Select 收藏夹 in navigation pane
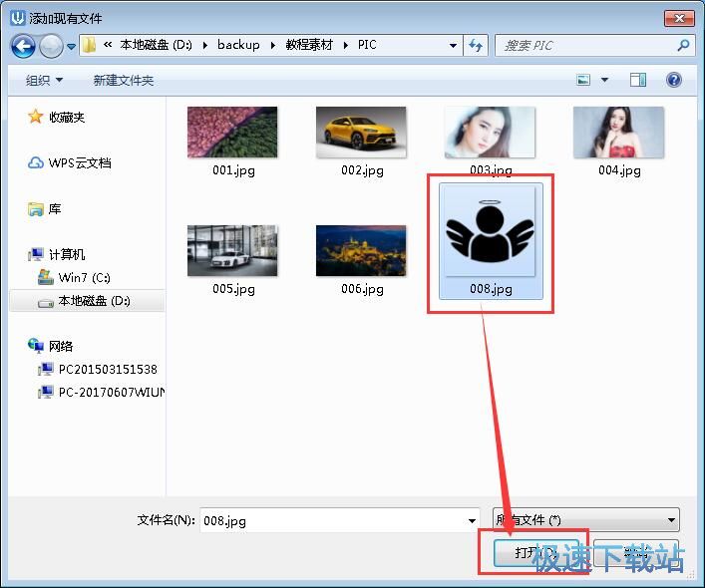The width and height of the screenshot is (705, 588). (66, 118)
